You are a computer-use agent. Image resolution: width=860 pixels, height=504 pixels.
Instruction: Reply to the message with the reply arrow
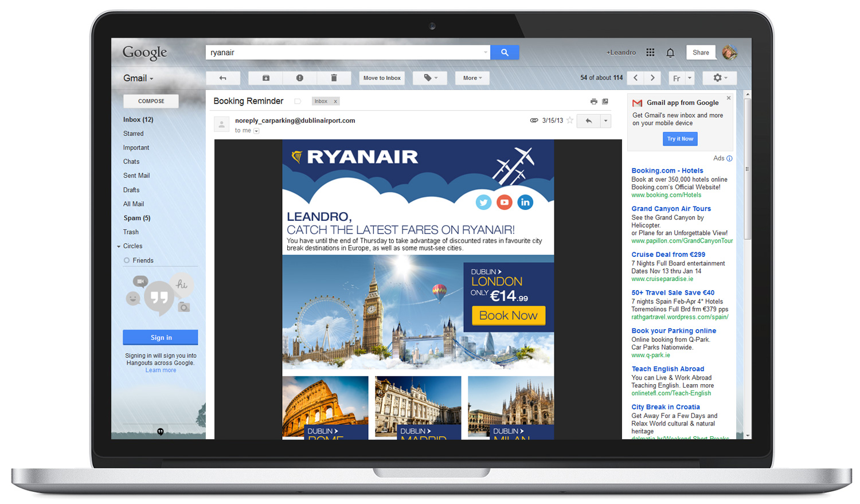(x=588, y=120)
